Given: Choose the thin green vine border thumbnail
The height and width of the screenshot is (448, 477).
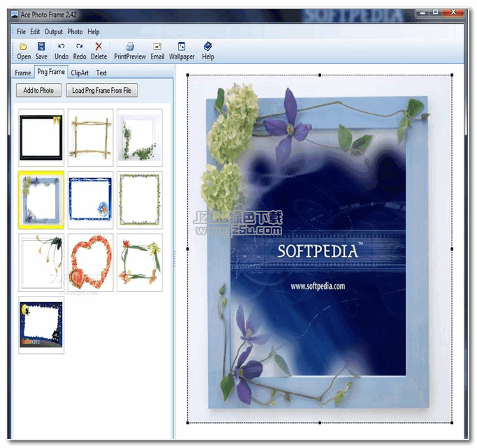Looking at the screenshot, I should tap(140, 200).
